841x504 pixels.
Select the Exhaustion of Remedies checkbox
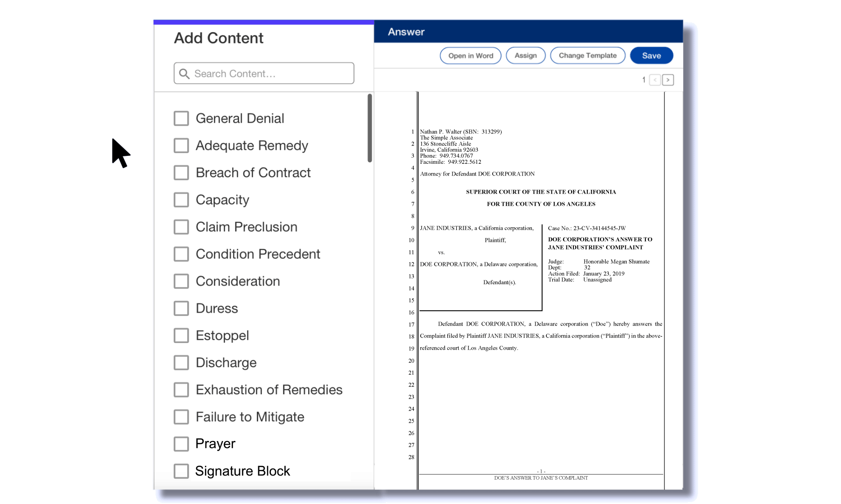point(181,390)
